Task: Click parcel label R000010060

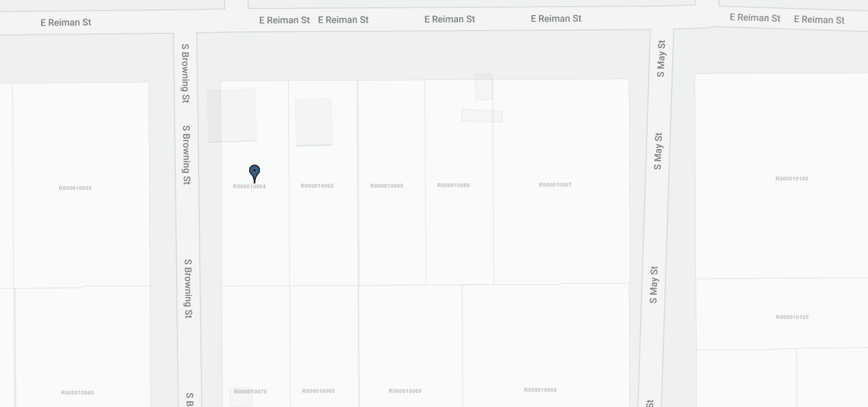Action: coord(77,393)
